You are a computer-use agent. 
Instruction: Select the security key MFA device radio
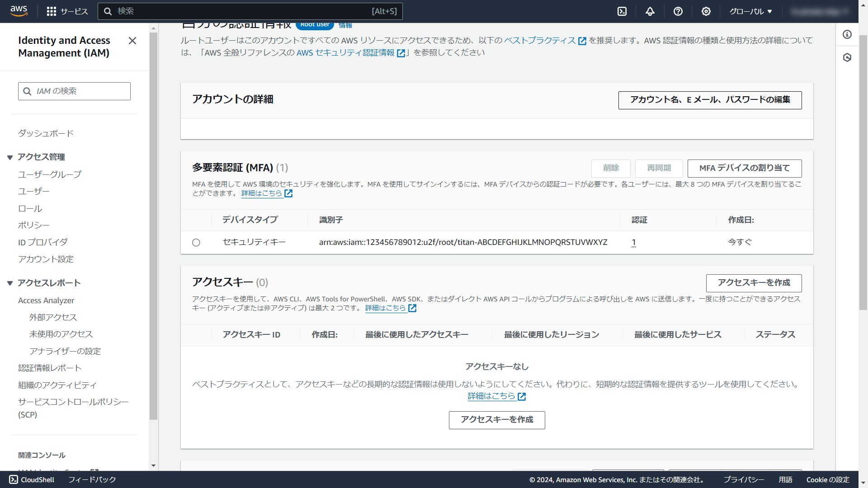pos(196,243)
